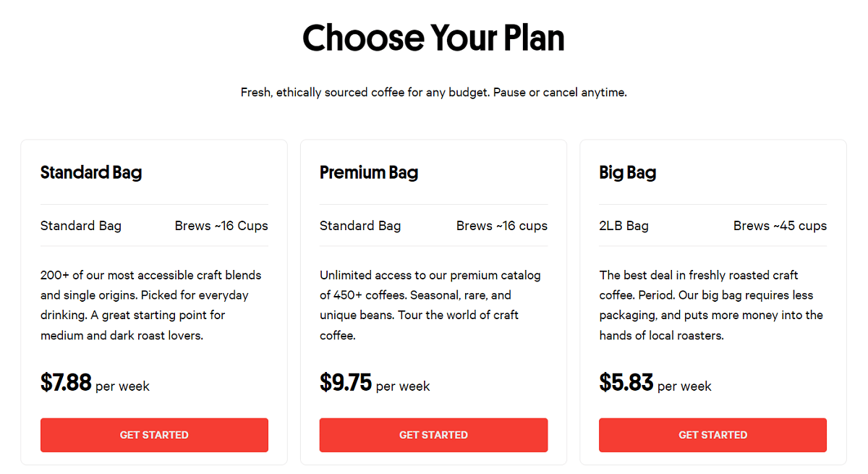
Task: Click the "best deal in freshly roasted" description
Action: point(711,305)
